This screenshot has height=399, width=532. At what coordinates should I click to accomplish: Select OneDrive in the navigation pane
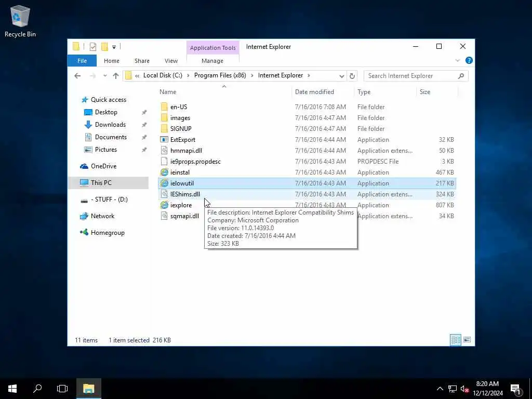103,166
